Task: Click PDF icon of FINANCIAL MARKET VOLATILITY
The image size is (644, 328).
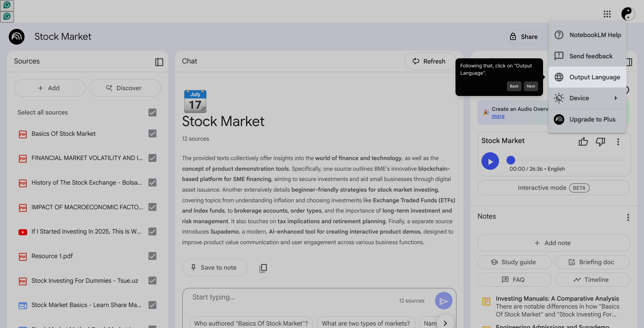Action: click(23, 159)
